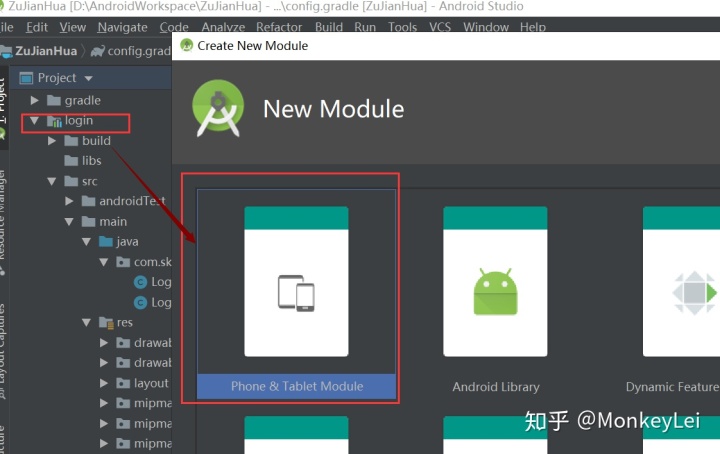Expand the build folder arrow

click(x=52, y=140)
